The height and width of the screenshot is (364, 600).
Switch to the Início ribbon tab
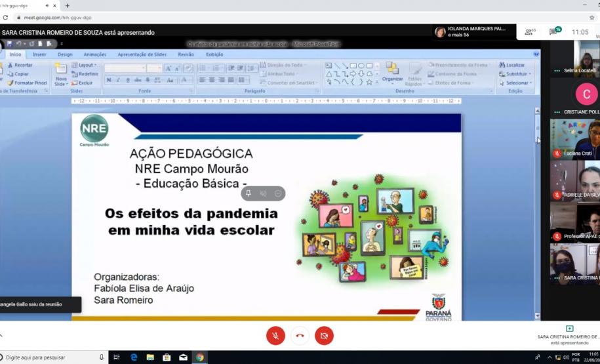click(15, 54)
